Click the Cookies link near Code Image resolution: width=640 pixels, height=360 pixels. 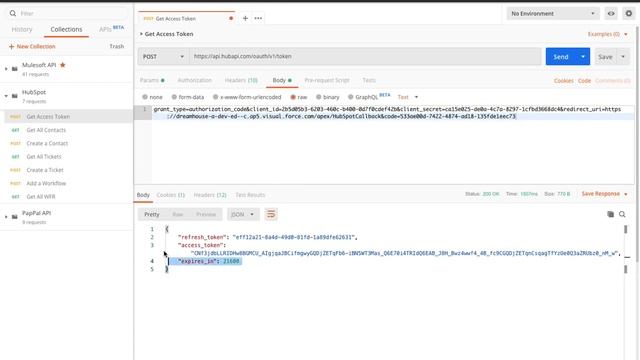pyautogui.click(x=564, y=81)
